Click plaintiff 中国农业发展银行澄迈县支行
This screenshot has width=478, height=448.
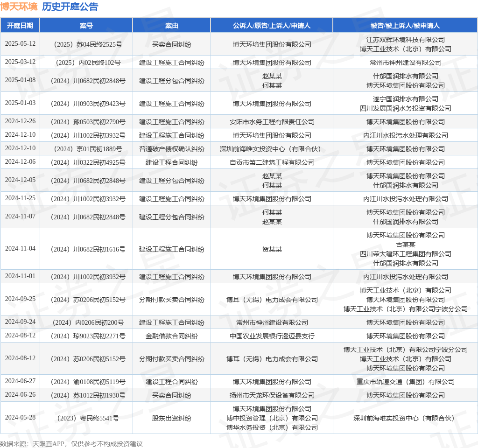pyautogui.click(x=272, y=336)
